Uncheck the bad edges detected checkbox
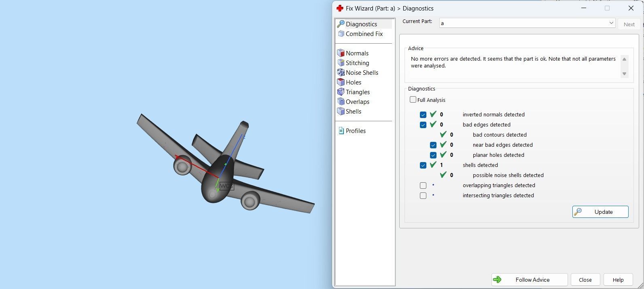 [423, 125]
